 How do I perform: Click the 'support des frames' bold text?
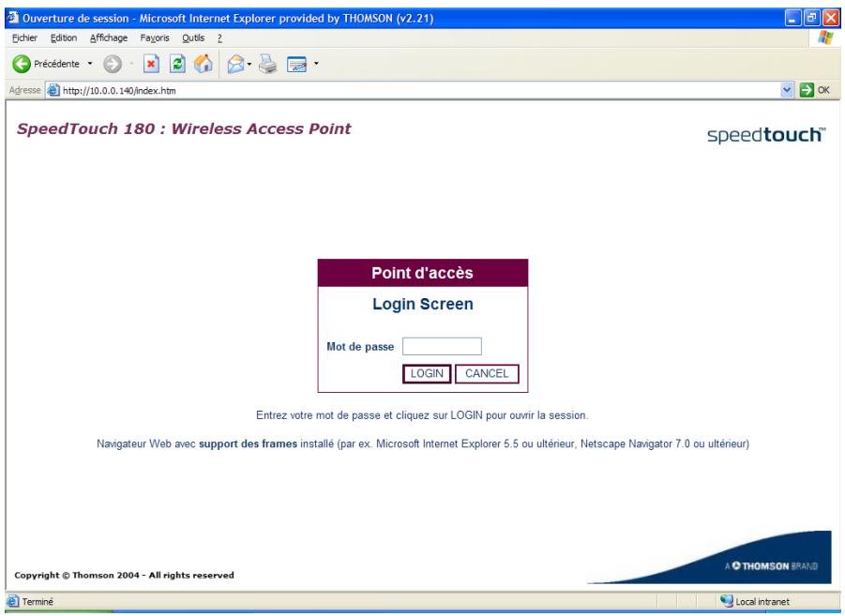coord(248,444)
